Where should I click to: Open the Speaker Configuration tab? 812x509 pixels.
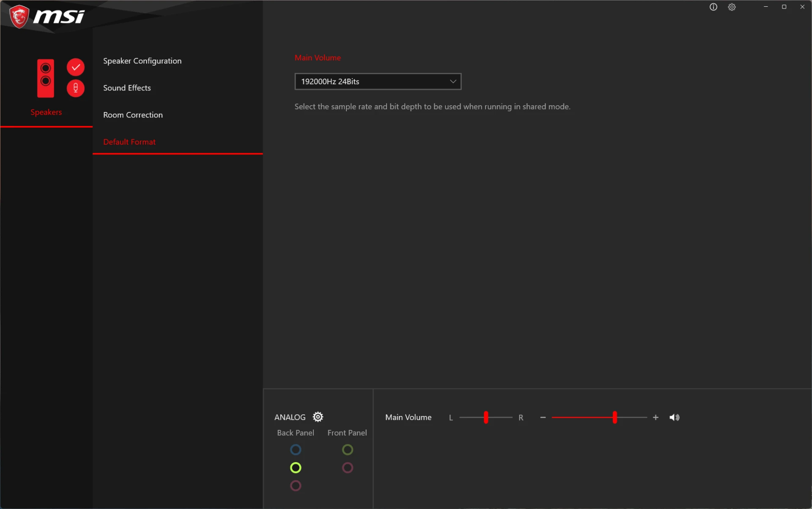142,61
